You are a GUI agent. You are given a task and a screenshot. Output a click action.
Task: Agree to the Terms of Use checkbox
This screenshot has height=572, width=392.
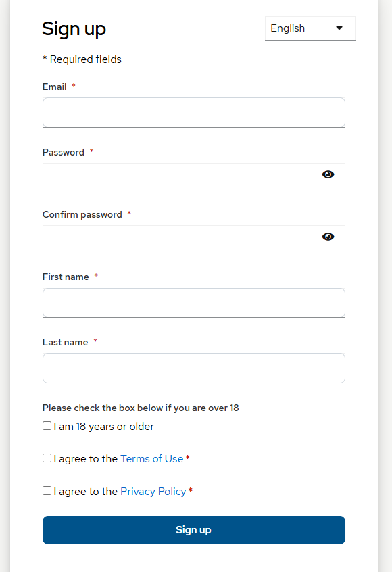click(x=47, y=458)
